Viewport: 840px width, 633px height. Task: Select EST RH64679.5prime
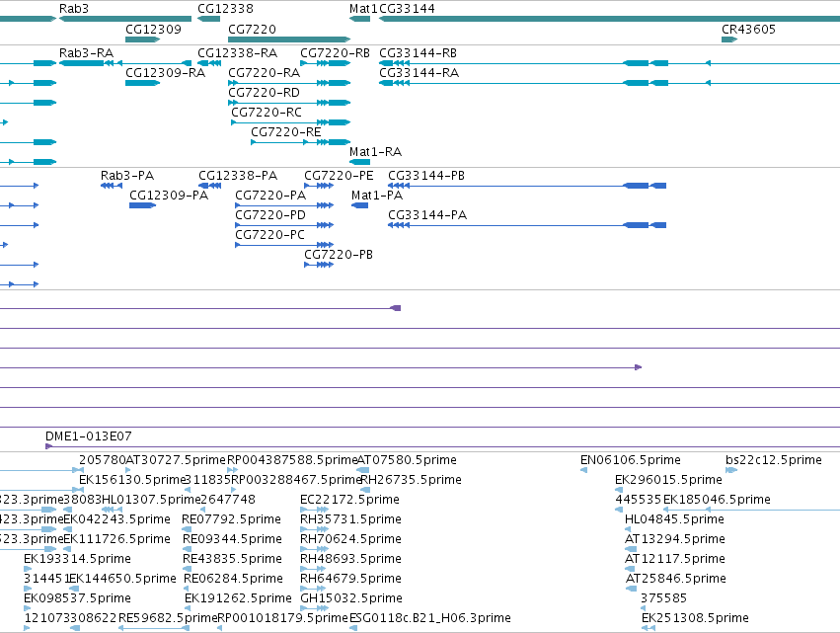coord(350,579)
